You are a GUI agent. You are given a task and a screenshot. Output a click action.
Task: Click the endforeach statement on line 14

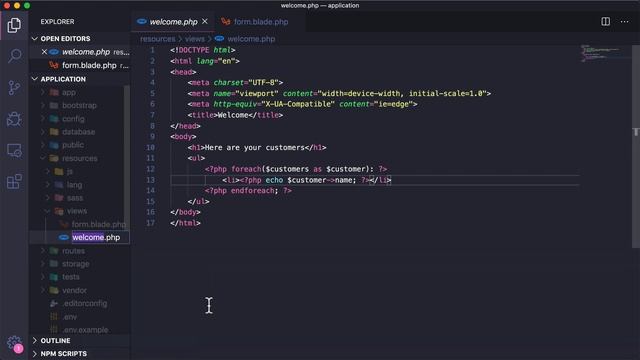tap(248, 191)
